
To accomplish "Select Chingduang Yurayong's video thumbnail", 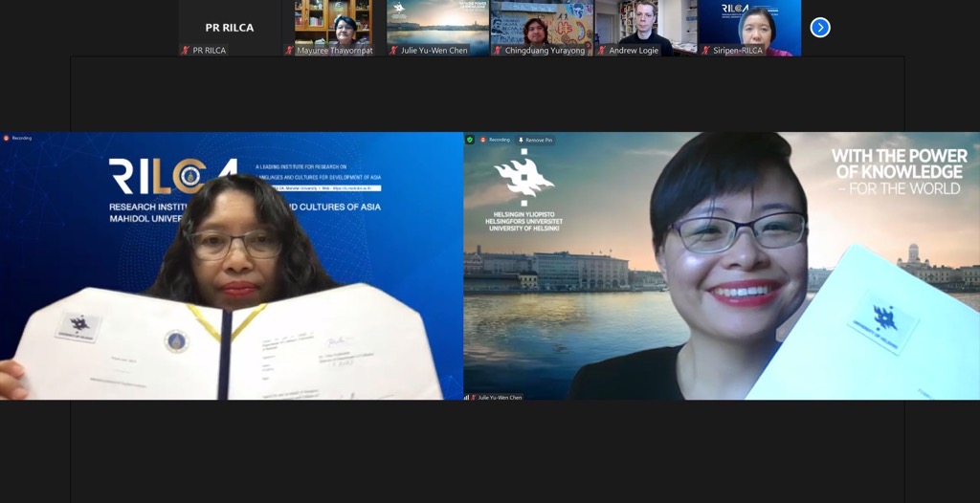I will tap(542, 28).
